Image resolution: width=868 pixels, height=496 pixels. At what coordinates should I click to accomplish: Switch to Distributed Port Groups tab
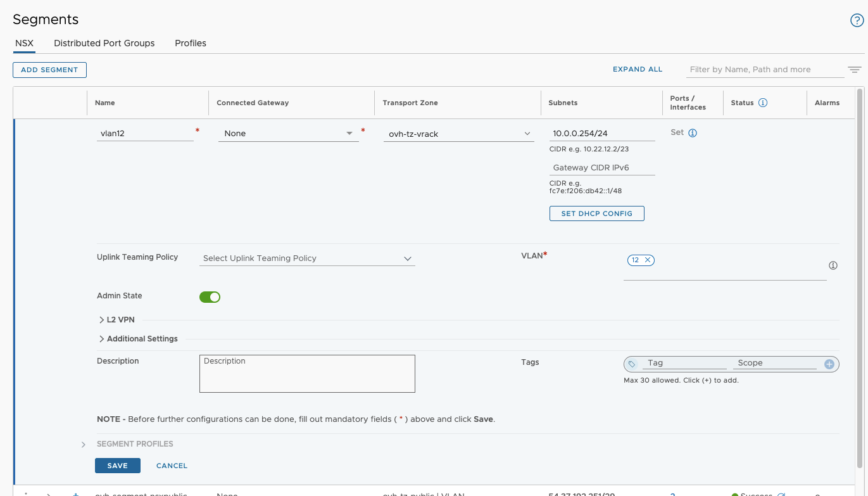(x=104, y=43)
